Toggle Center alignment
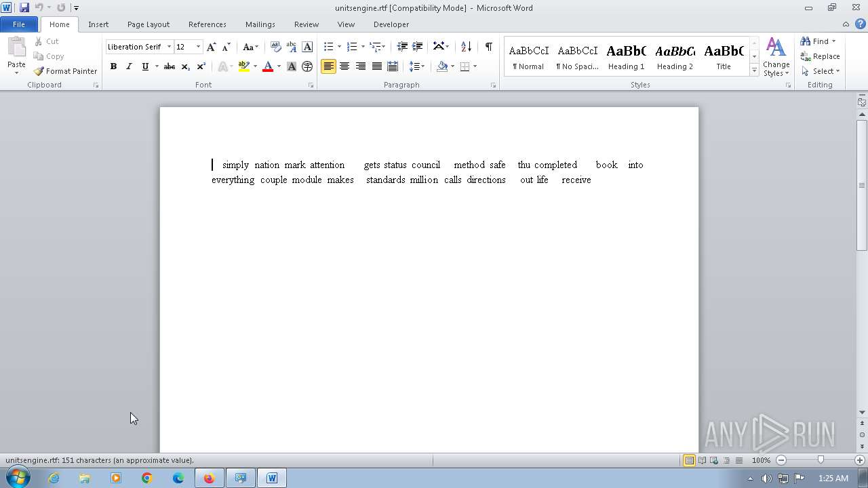 (344, 66)
